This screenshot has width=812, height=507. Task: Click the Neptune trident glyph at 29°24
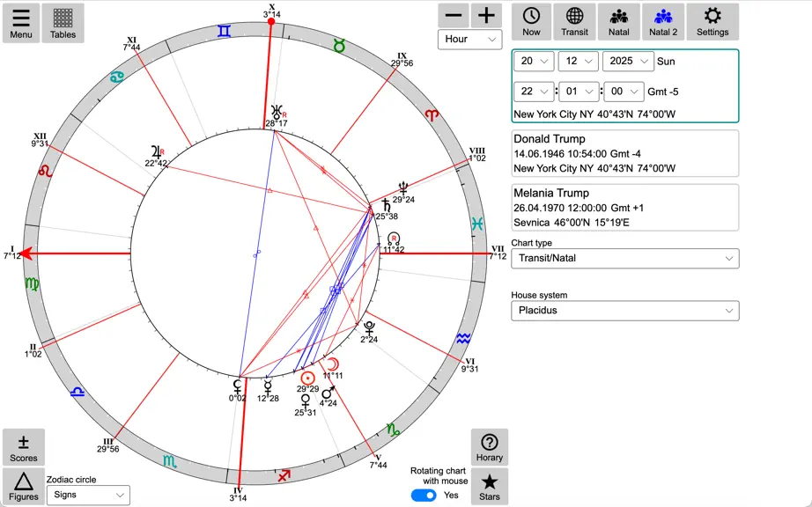pos(402,188)
